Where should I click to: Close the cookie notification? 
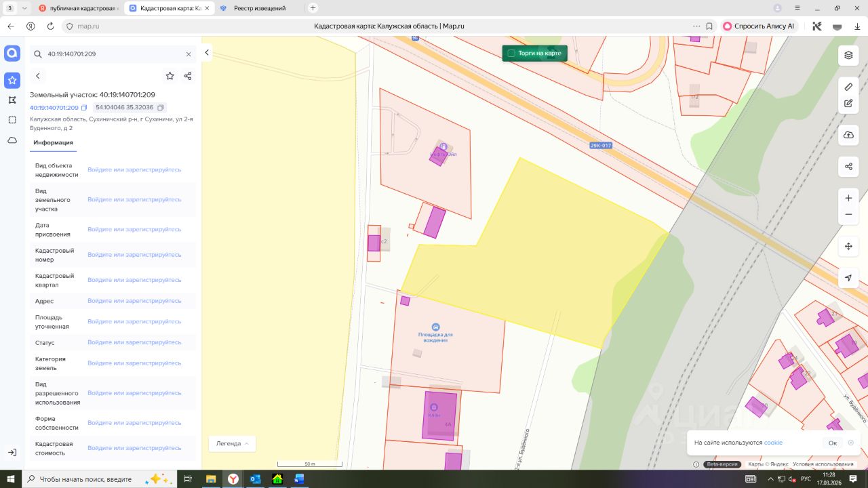850,443
